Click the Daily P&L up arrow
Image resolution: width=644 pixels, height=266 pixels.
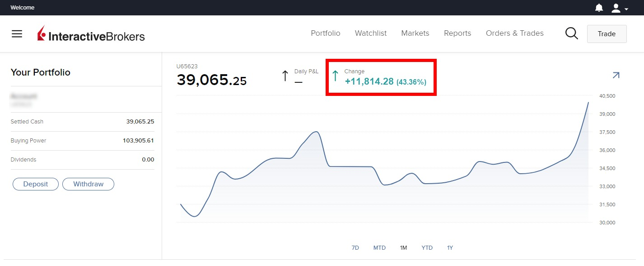tap(285, 76)
